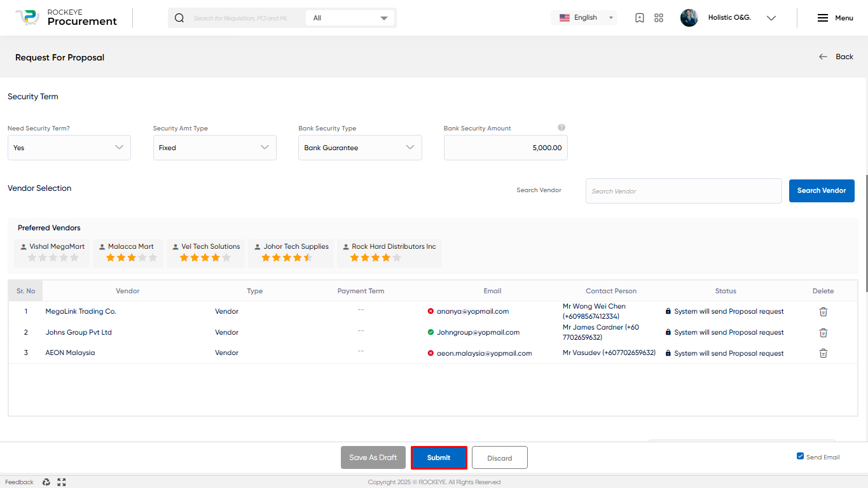The image size is (868, 488).
Task: Click the lock icon in Johns Group status
Action: [668, 332]
